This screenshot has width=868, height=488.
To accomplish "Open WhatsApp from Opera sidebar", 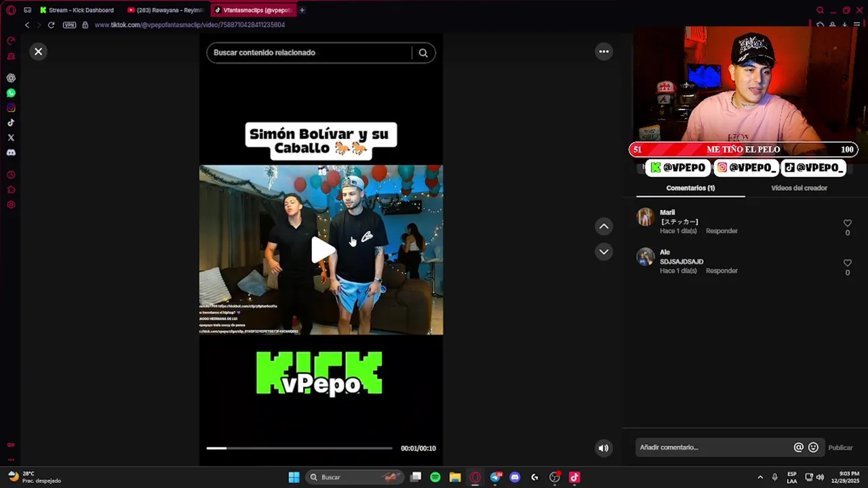I will pos(11,93).
